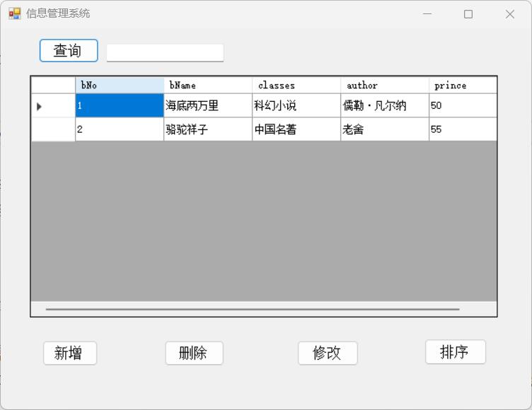Sort by the bNo column header
Image resolution: width=532 pixels, height=410 pixels.
pos(120,85)
